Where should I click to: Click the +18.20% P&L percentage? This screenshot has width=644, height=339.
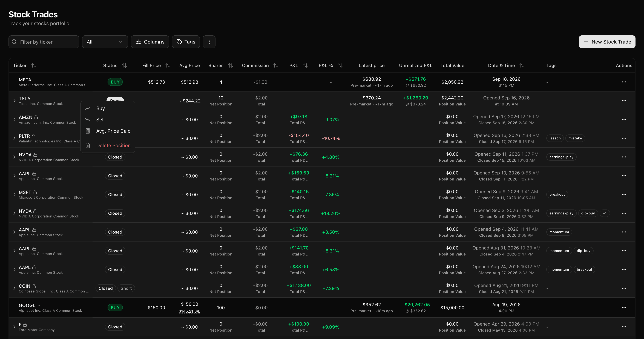[x=330, y=213]
